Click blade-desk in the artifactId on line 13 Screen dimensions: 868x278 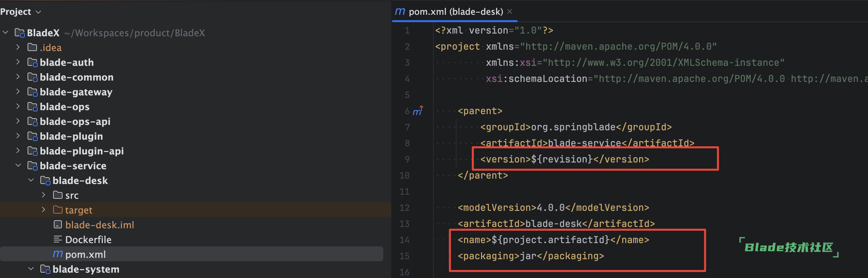click(553, 224)
